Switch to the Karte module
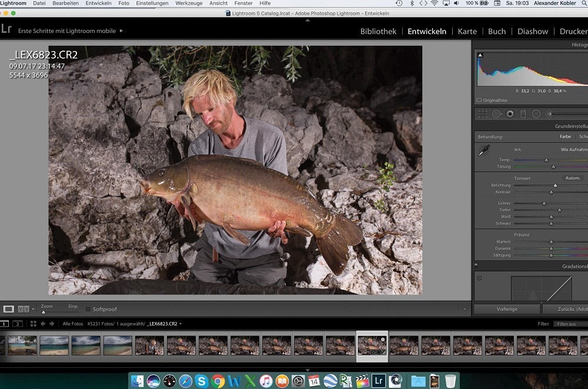Viewport: 588px width, 389px height. tap(467, 32)
